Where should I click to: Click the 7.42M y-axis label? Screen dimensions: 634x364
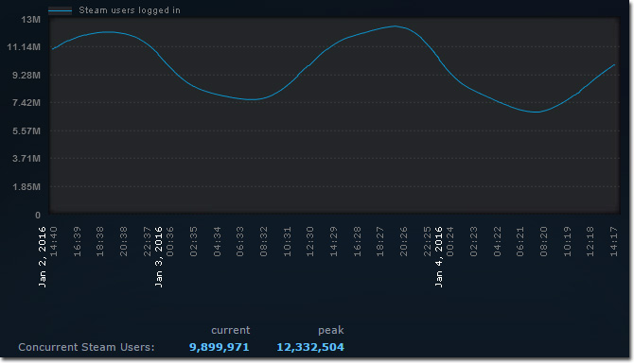[26, 103]
